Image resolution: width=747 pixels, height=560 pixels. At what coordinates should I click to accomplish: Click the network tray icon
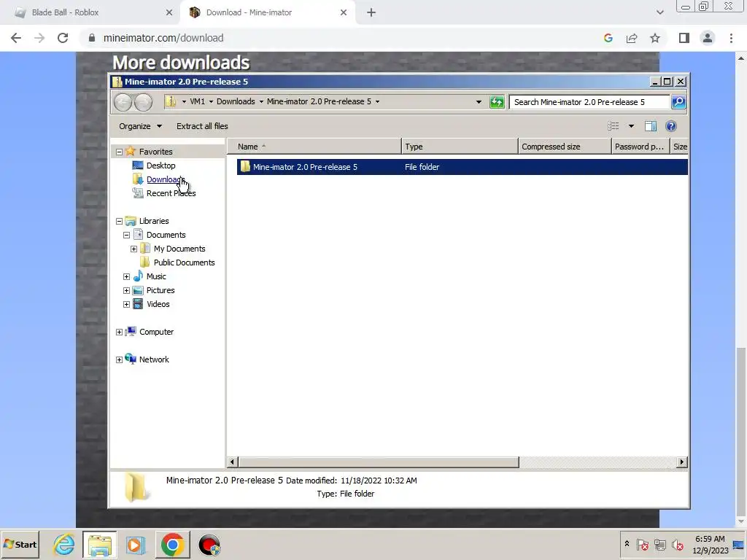coord(659,544)
